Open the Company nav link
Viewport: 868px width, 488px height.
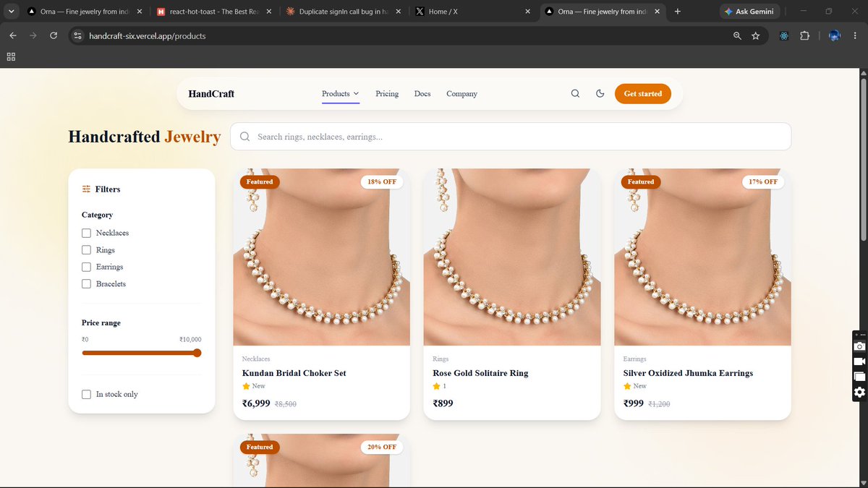tap(461, 93)
